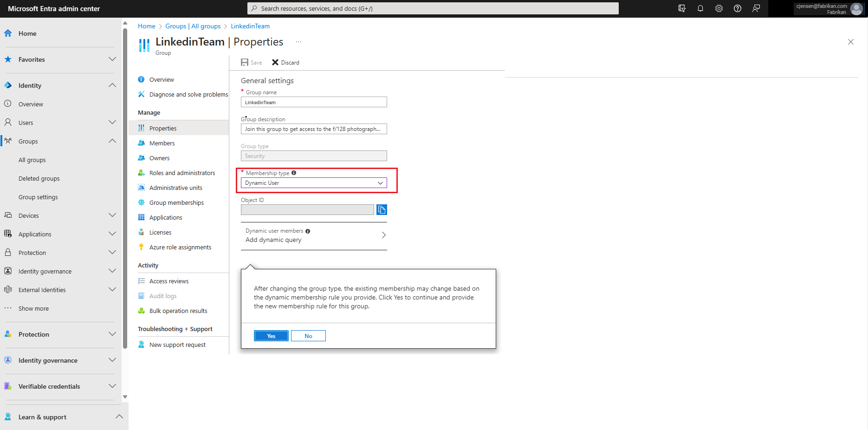Open the Membership type dropdown

tap(314, 183)
